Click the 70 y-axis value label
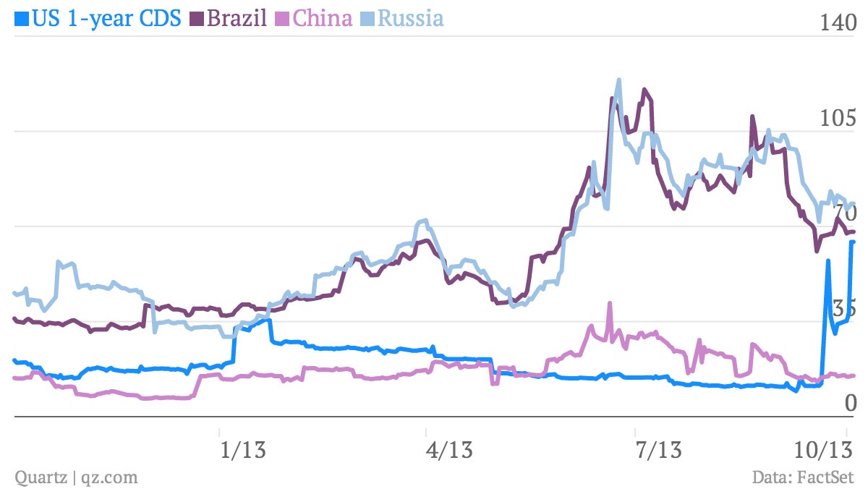The height and width of the screenshot is (489, 868). pyautogui.click(x=843, y=213)
